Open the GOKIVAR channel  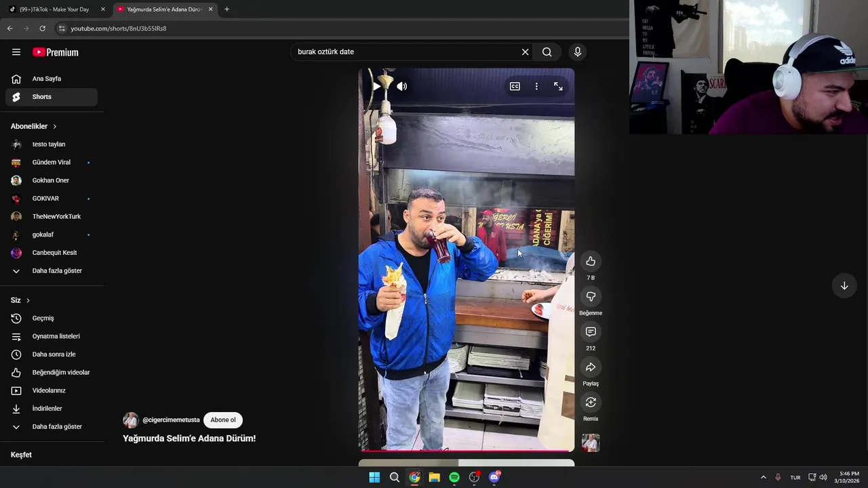[x=52, y=199]
